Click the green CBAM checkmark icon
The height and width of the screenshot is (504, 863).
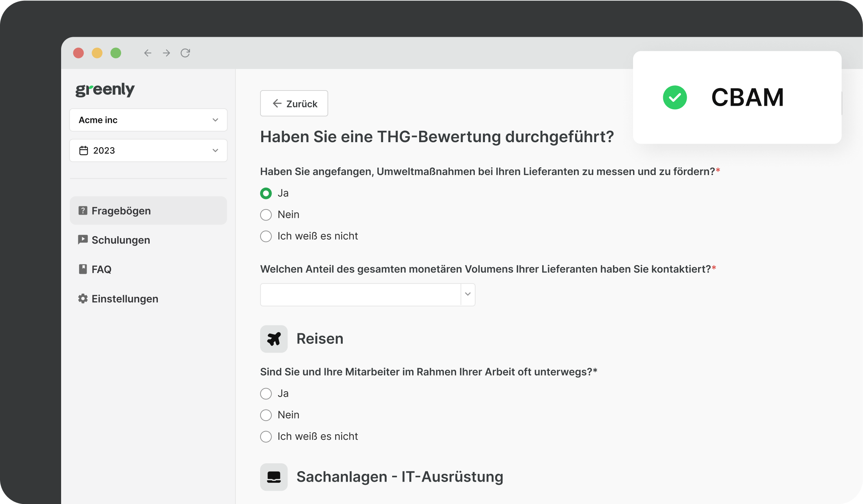pyautogui.click(x=675, y=98)
